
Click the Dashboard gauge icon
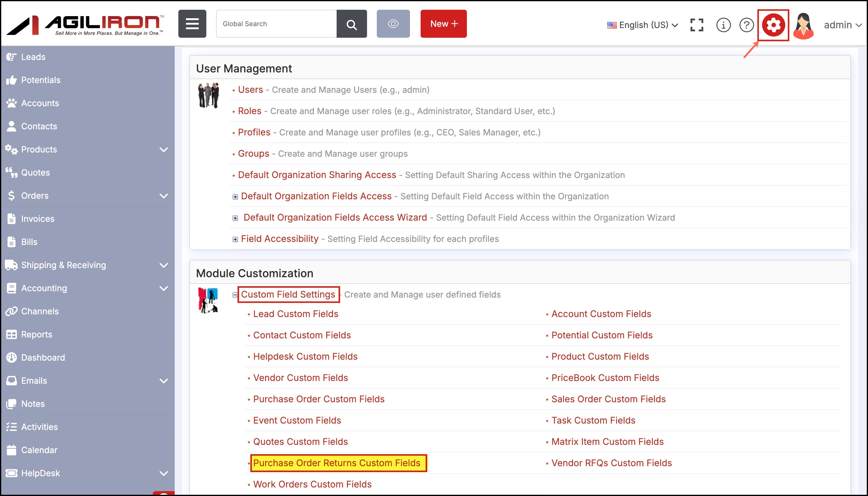[11, 358]
